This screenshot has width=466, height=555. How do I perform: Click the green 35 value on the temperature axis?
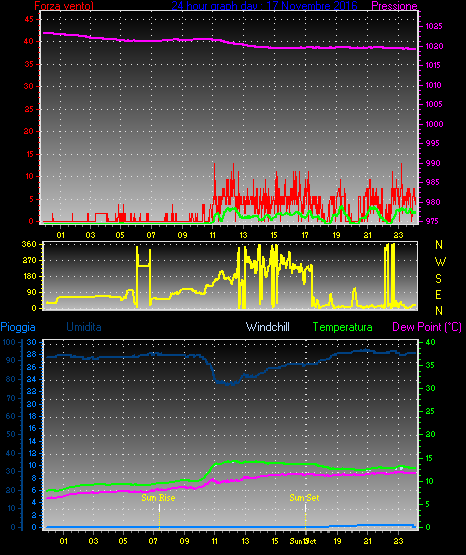click(x=430, y=365)
